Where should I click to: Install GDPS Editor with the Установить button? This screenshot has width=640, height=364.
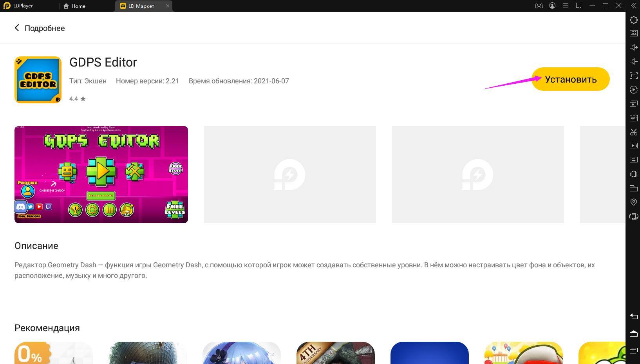tap(570, 79)
